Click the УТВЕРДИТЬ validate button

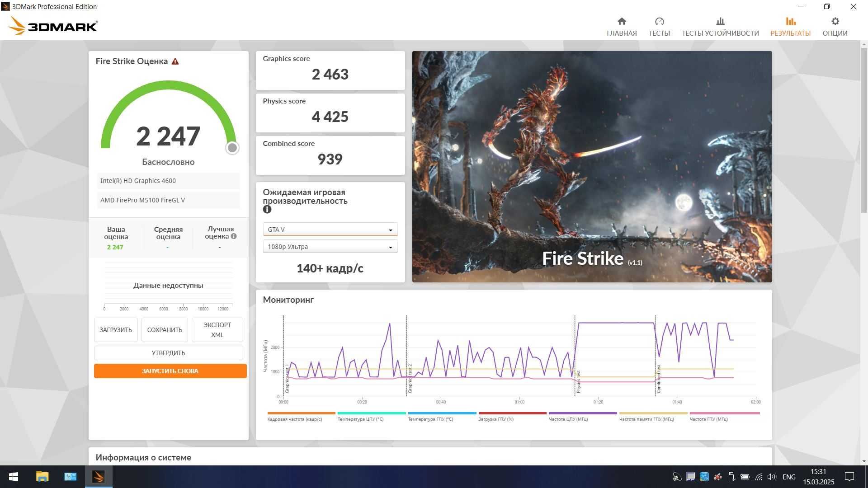pyautogui.click(x=168, y=353)
